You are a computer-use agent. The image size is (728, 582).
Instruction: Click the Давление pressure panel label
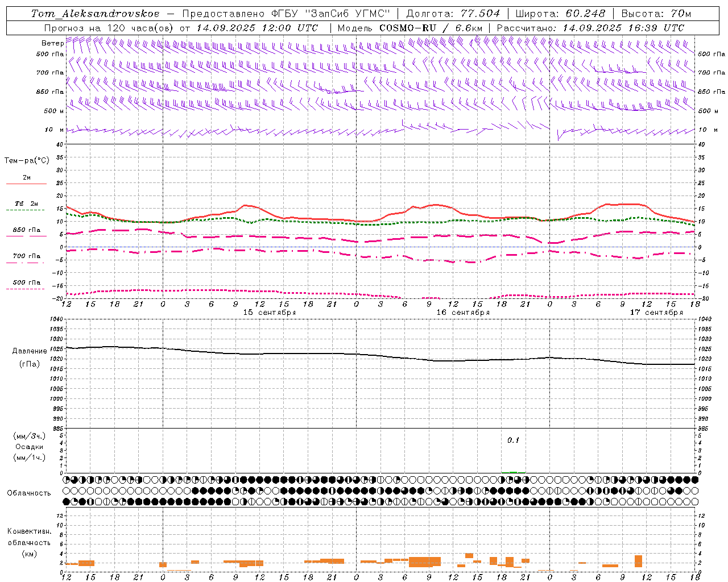(x=30, y=351)
